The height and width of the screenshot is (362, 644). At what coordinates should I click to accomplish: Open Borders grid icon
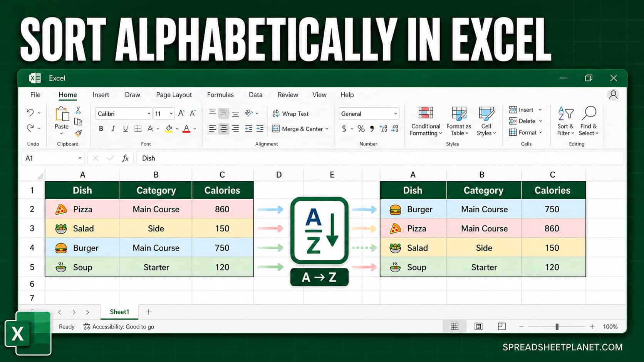(x=138, y=129)
